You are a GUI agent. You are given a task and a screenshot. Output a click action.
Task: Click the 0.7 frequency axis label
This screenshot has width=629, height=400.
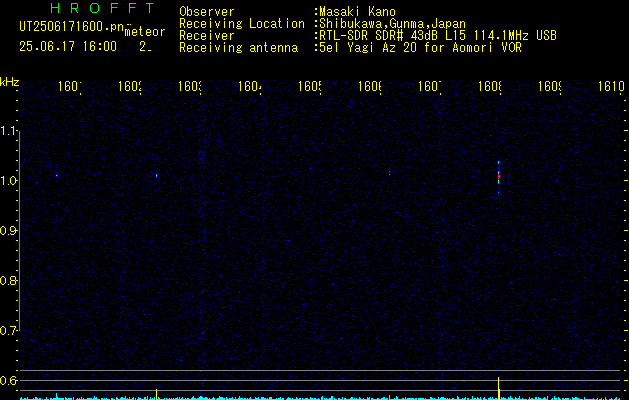[x=8, y=331]
